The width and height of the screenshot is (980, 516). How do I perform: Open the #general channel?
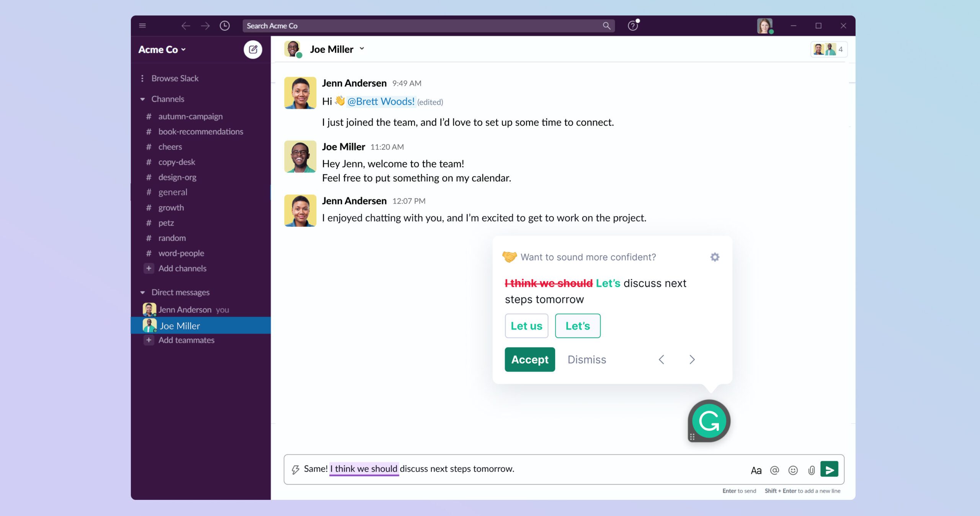click(x=173, y=192)
